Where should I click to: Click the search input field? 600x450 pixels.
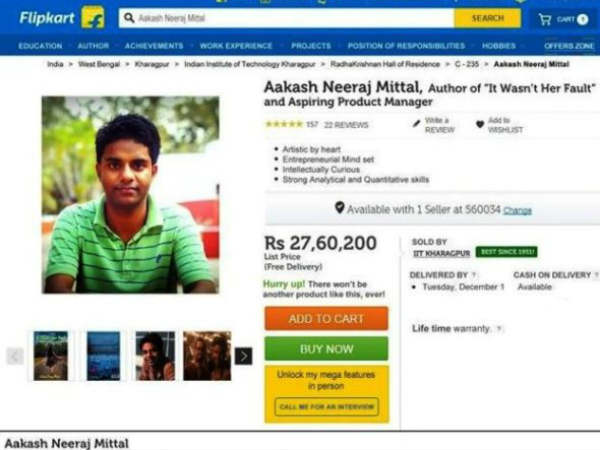click(x=287, y=18)
